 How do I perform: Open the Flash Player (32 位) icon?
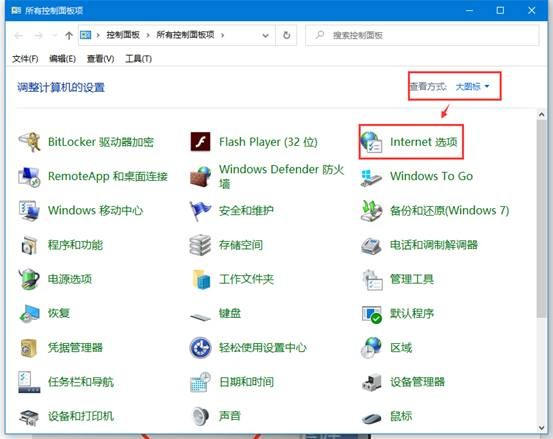pos(200,142)
